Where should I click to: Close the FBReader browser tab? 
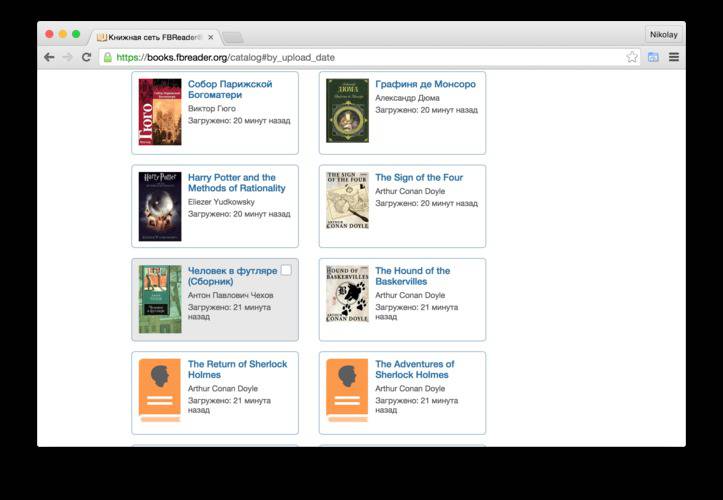(x=211, y=37)
